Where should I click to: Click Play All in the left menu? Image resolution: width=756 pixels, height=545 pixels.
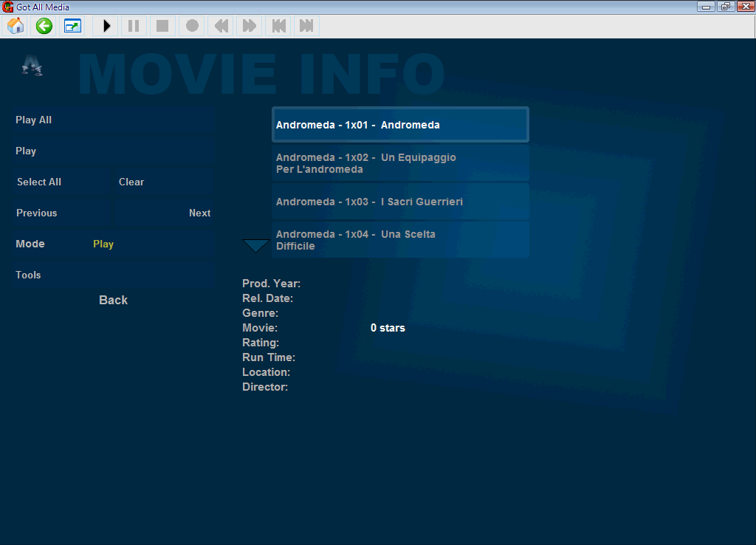[113, 120]
